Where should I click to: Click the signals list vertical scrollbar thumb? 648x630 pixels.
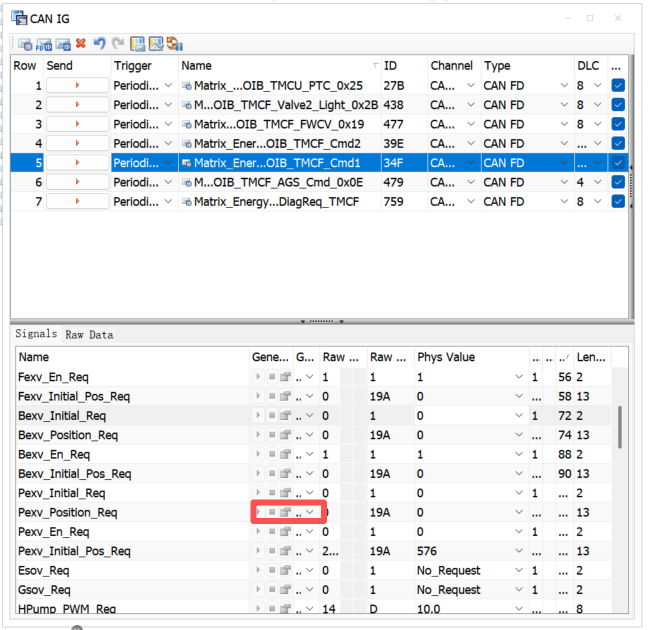tap(619, 427)
